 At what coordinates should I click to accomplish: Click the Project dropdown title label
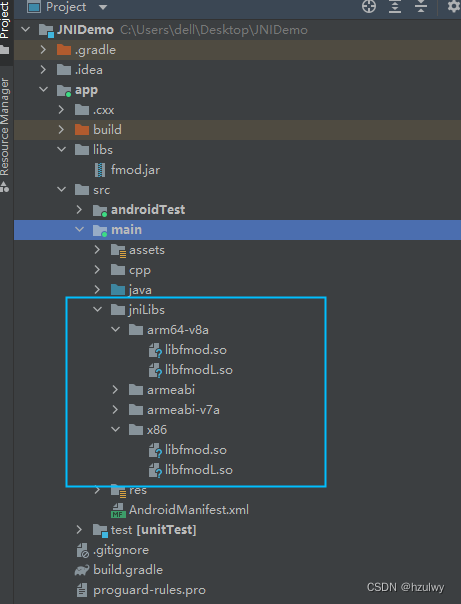click(66, 7)
